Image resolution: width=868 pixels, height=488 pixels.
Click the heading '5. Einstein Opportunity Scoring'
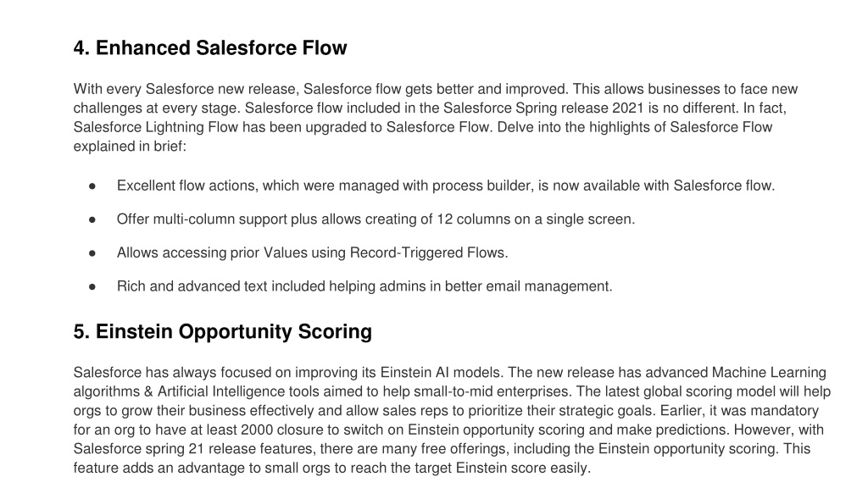point(223,332)
